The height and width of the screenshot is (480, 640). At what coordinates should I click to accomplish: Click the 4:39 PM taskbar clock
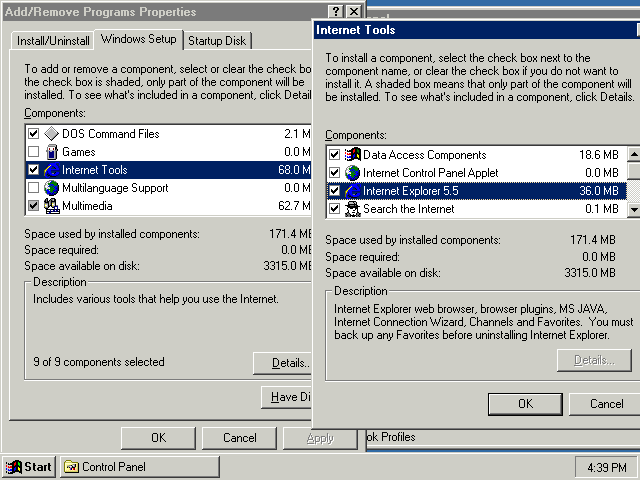pos(607,467)
